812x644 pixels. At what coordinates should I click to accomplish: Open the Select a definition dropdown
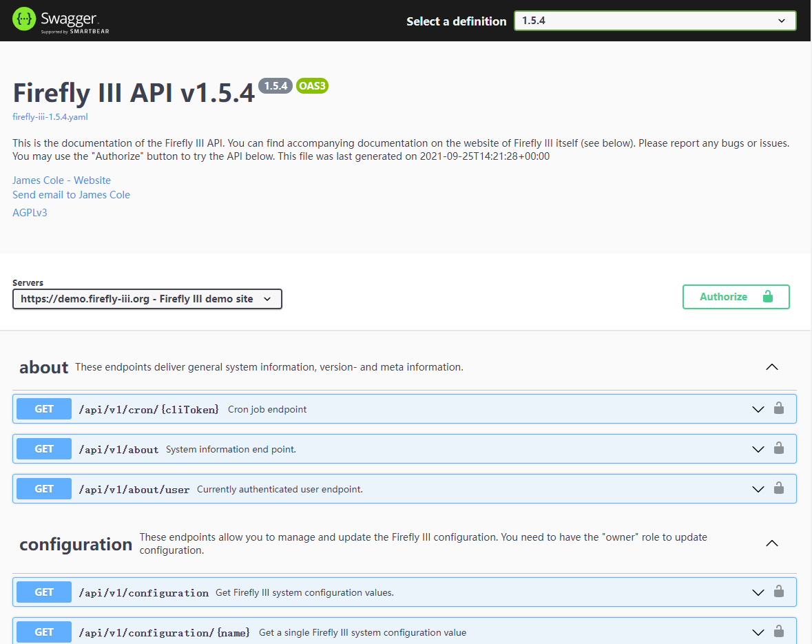point(654,21)
